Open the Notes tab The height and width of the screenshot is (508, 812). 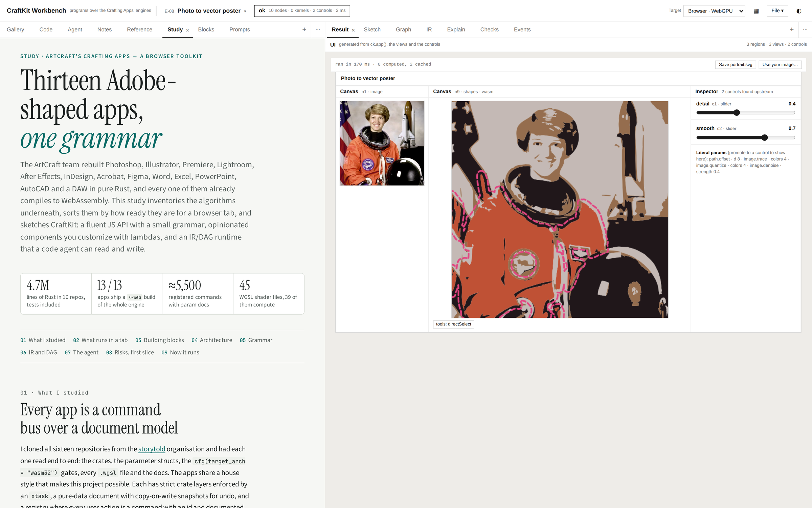(105, 29)
